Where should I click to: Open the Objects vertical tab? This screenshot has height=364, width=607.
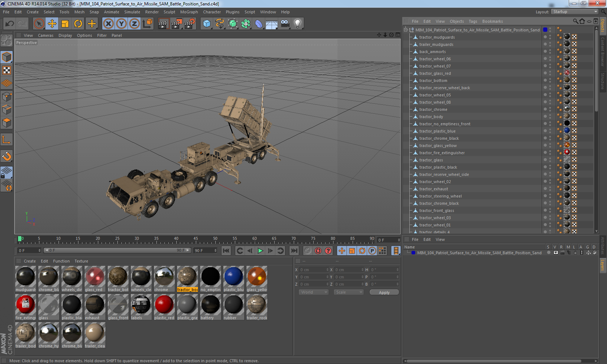(x=603, y=26)
